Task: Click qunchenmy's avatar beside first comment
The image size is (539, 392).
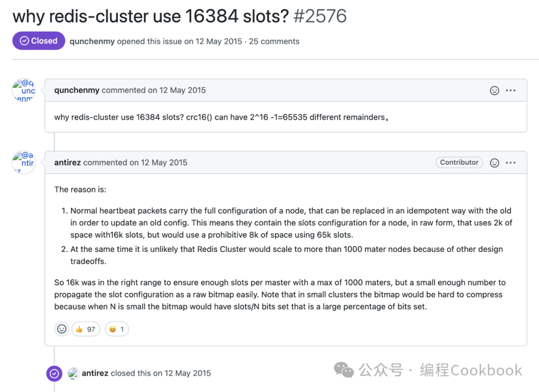Action: pyautogui.click(x=23, y=91)
